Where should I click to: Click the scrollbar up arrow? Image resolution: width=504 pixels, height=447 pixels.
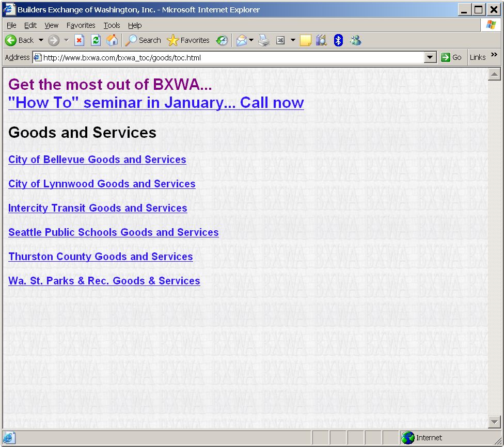(494, 74)
